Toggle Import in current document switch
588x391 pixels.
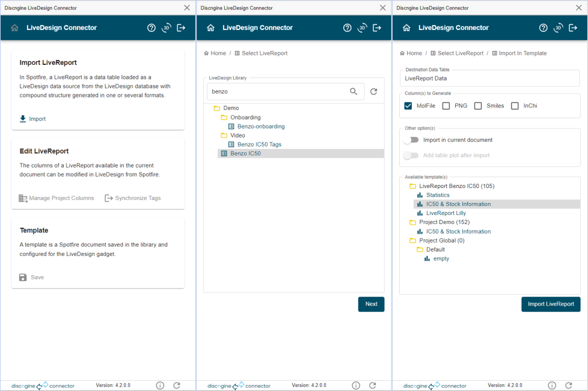click(411, 140)
